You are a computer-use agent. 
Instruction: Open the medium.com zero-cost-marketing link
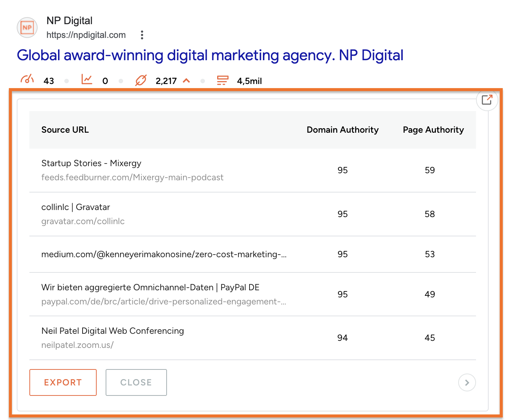[x=164, y=254]
